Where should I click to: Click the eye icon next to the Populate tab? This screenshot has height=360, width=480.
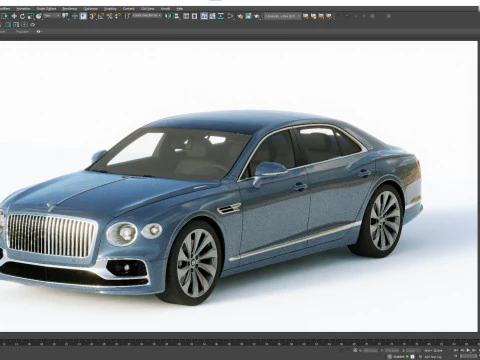click(x=38, y=31)
